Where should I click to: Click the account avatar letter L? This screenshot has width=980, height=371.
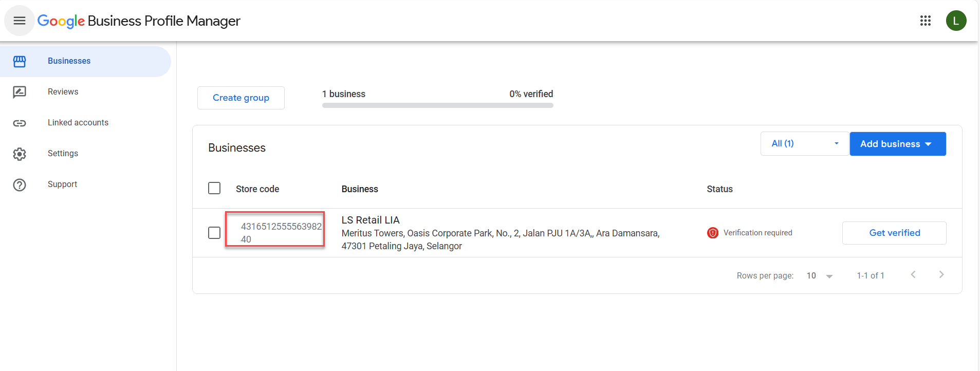pos(956,21)
